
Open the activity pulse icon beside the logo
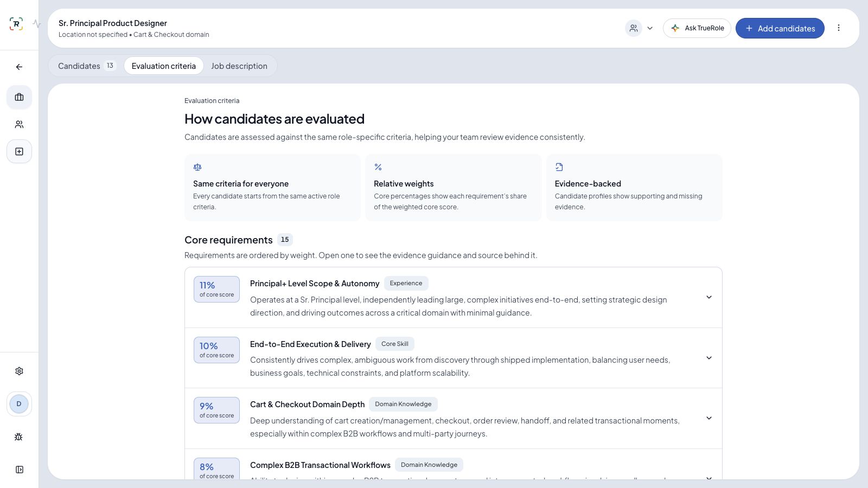tap(36, 24)
